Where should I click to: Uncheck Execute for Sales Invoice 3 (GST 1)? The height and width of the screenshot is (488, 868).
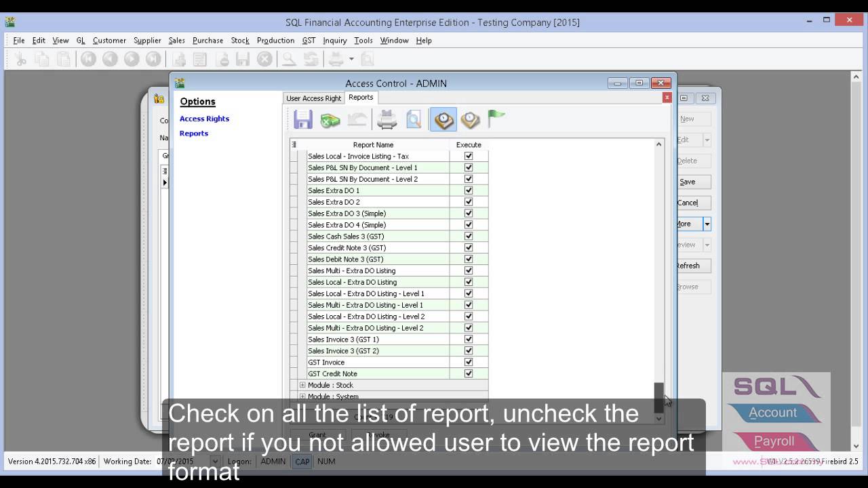tap(469, 339)
